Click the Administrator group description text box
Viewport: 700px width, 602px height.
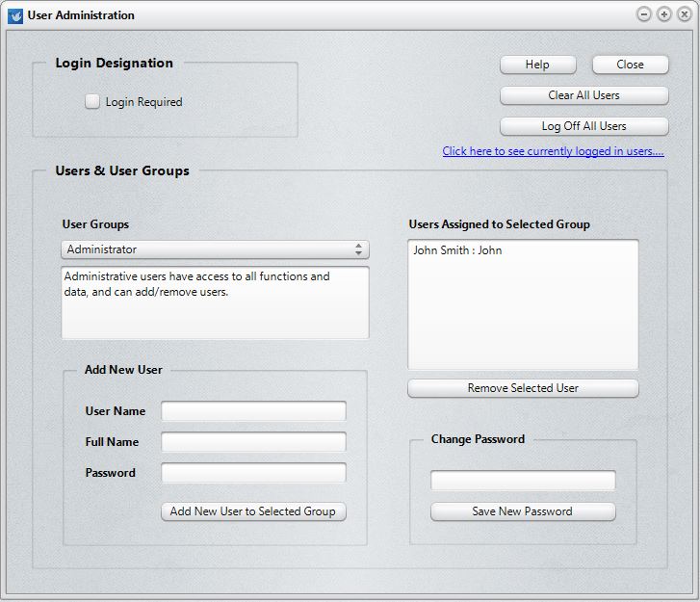[215, 302]
